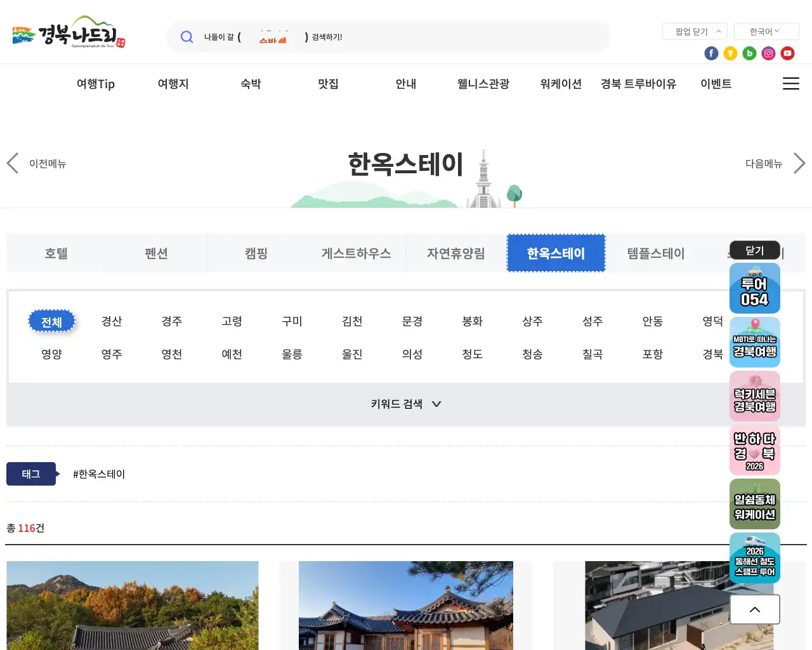Click the 경북나드리 logo
Image resolution: width=812 pixels, height=650 pixels.
pyautogui.click(x=69, y=32)
